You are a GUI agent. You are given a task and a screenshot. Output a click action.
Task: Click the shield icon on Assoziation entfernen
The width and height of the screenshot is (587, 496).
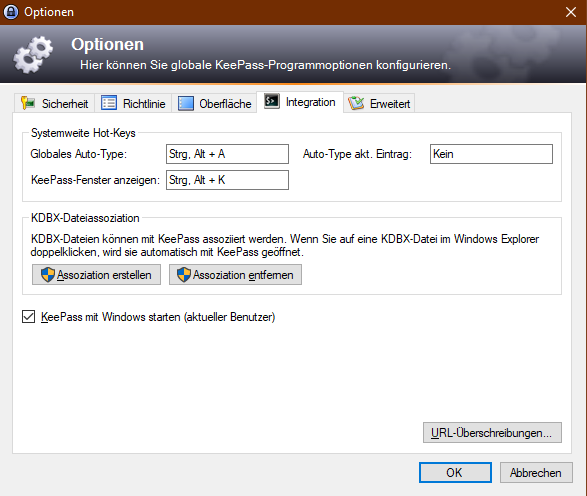pyautogui.click(x=184, y=275)
